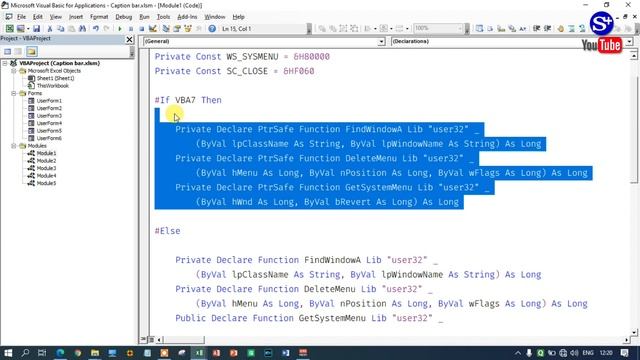Screen dimensions: 640x360
Task: Select Module4 in the project tree
Action: tap(46, 176)
